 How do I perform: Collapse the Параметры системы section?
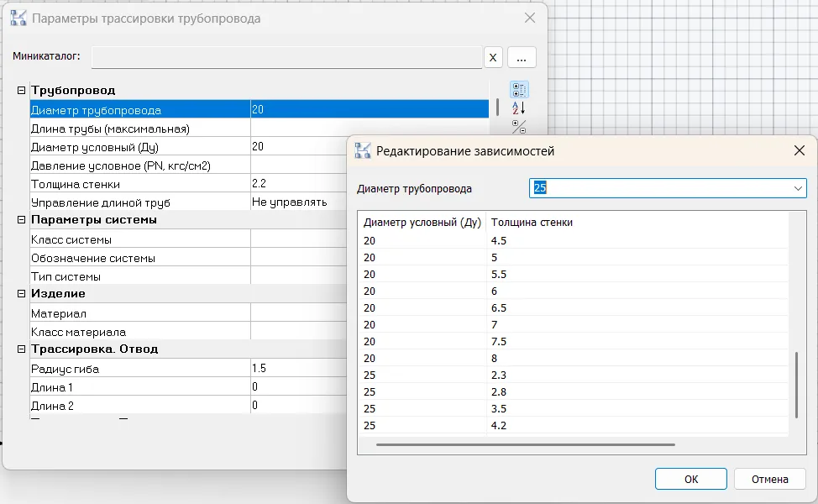click(x=21, y=220)
